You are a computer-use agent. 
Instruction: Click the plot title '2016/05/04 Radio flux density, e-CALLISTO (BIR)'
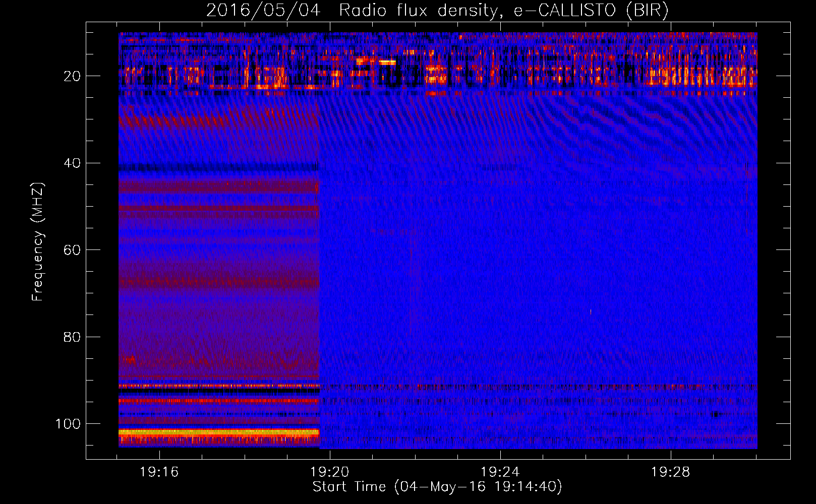(x=437, y=10)
